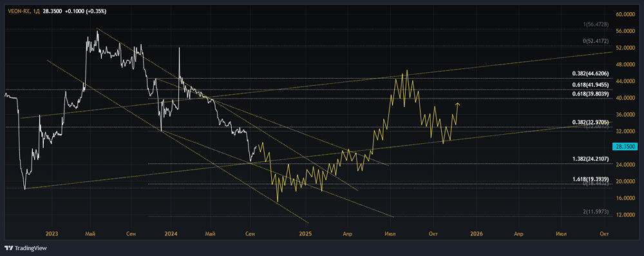Click the Май label right after 2024
This screenshot has height=256, width=644.
[211, 233]
